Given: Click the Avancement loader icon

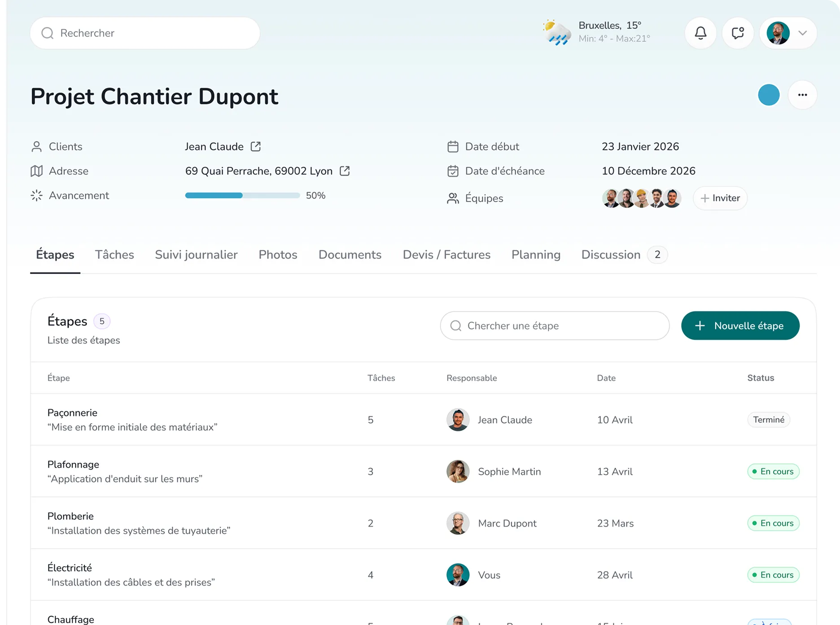Looking at the screenshot, I should (36, 195).
